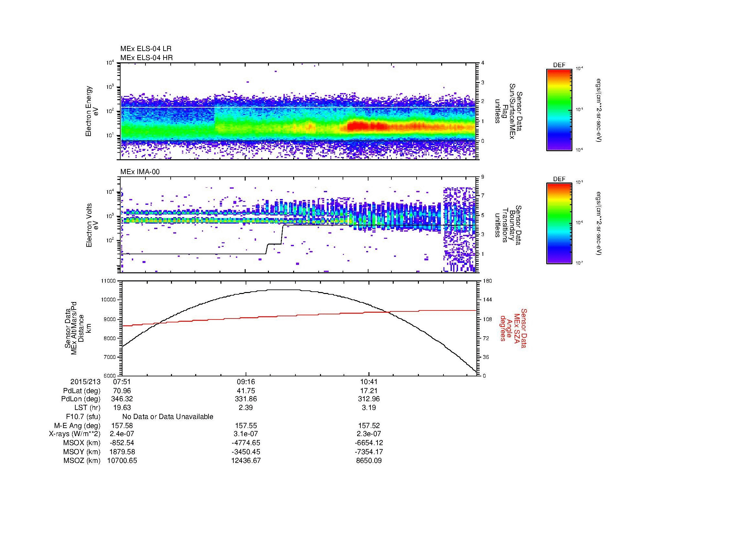Screen dimensions: 756x534
Task: Click the MSOZ value '8650.09'
Action: pos(369,461)
